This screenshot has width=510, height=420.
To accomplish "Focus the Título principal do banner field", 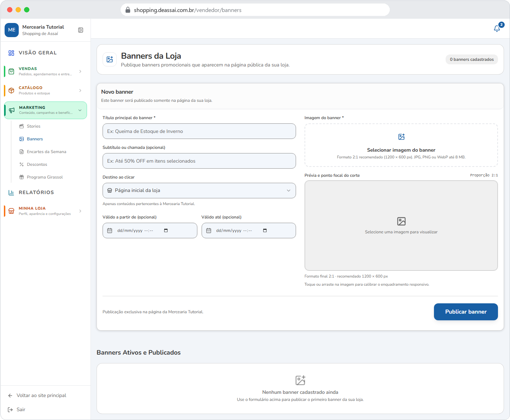I will click(199, 131).
